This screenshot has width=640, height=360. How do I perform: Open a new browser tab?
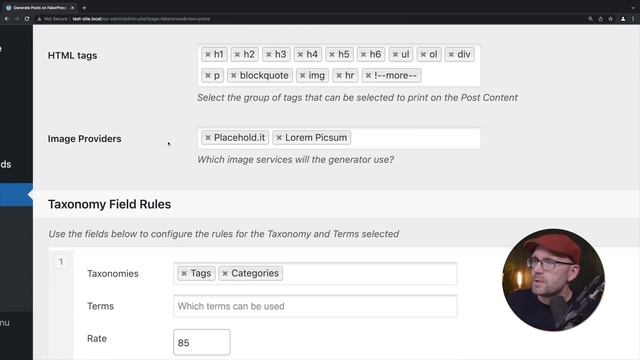coord(84,8)
